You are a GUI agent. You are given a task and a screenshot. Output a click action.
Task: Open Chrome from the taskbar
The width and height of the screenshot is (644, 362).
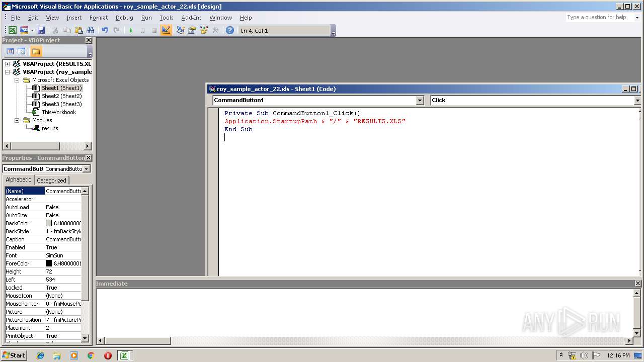click(x=91, y=355)
